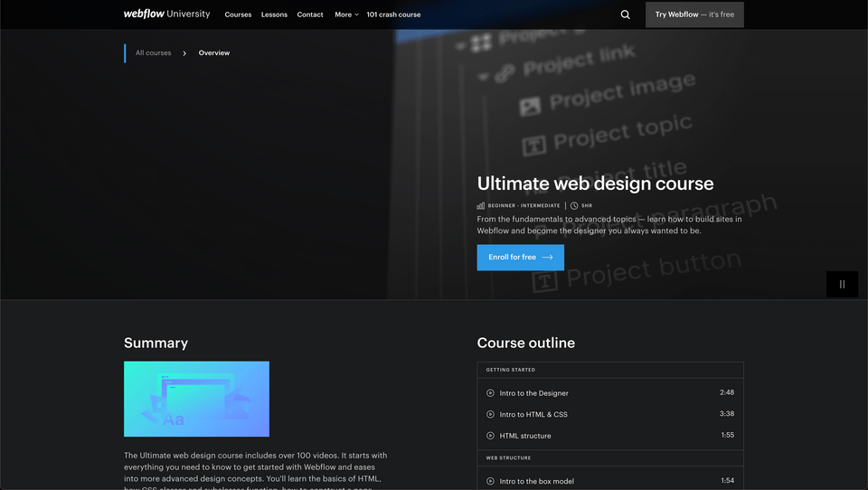
Task: Click play icon for Intro to HTML & CSS
Action: pyautogui.click(x=490, y=414)
